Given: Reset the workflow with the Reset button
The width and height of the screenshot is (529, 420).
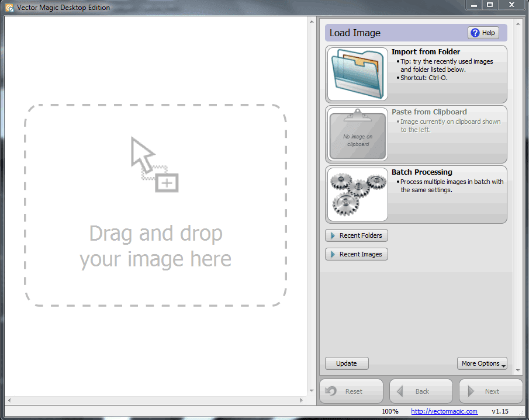Looking at the screenshot, I should tap(351, 391).
